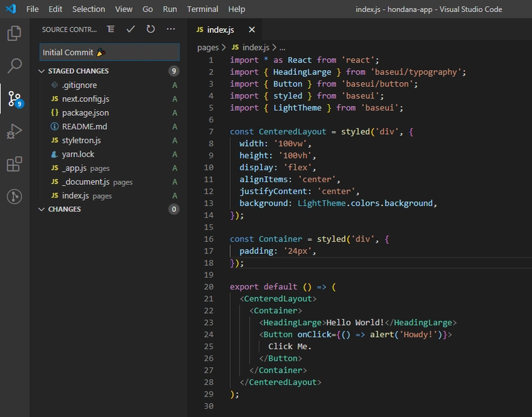Switch Source Control to tree view layout
Screen dimensions: 532x417
[x=110, y=30]
